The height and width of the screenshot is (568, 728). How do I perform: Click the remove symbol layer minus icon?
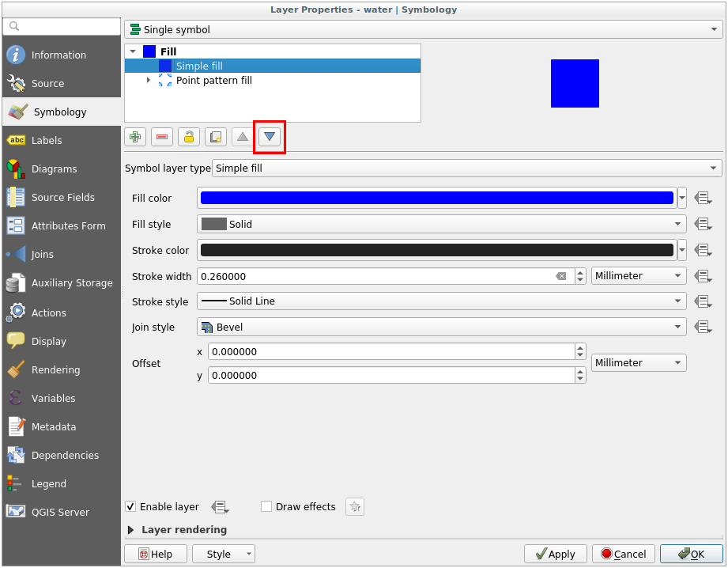(162, 137)
